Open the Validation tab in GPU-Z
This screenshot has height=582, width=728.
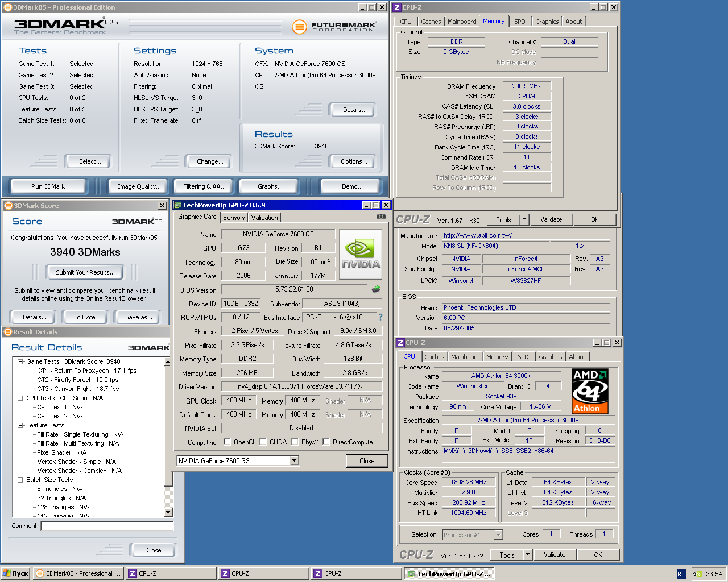click(264, 218)
